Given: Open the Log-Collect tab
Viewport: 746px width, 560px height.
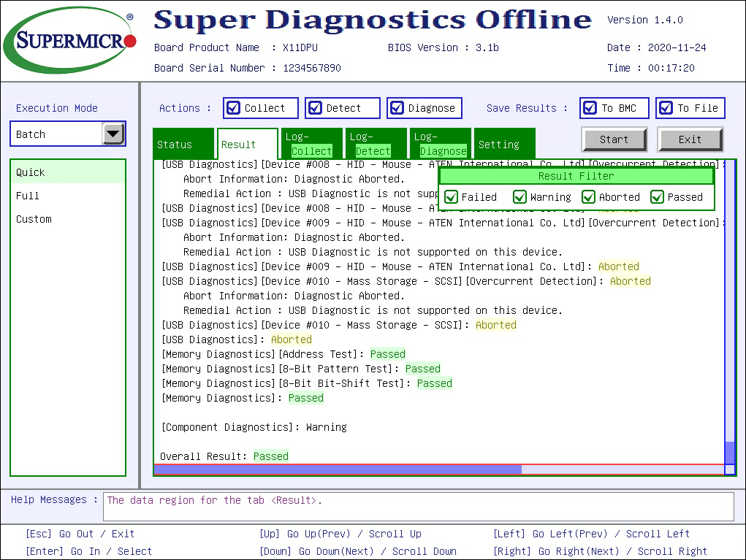Looking at the screenshot, I should coord(311,144).
